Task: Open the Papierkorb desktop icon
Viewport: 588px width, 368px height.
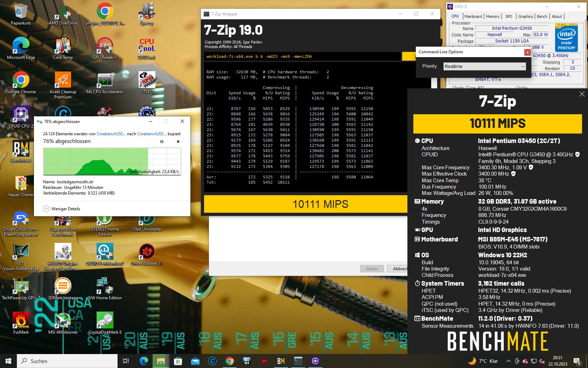Action: (21, 14)
